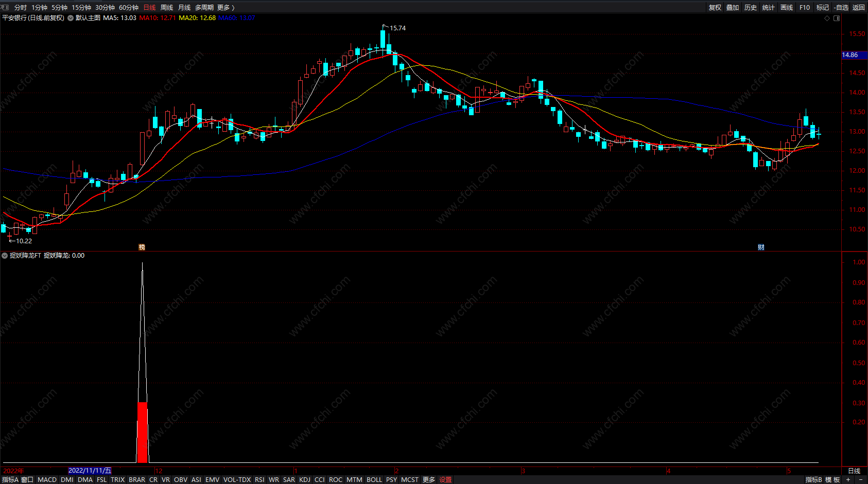Select the FSL indicator tab

coord(102,480)
